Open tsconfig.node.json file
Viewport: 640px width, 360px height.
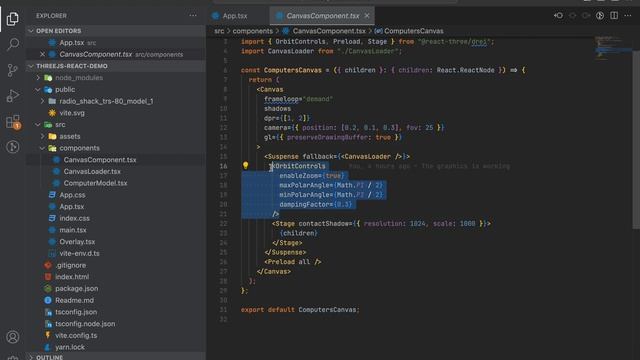[x=85, y=324]
